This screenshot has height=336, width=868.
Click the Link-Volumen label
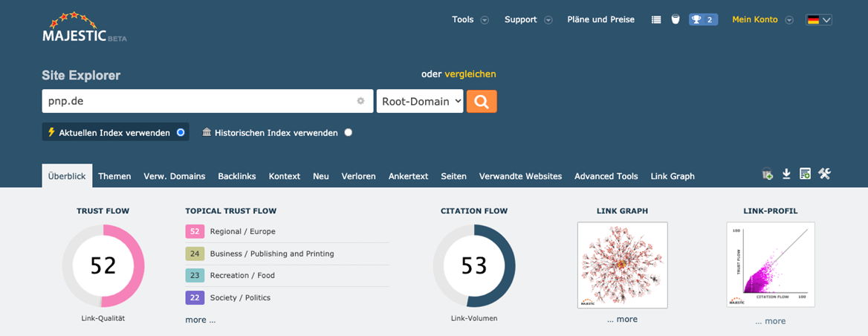click(x=474, y=318)
